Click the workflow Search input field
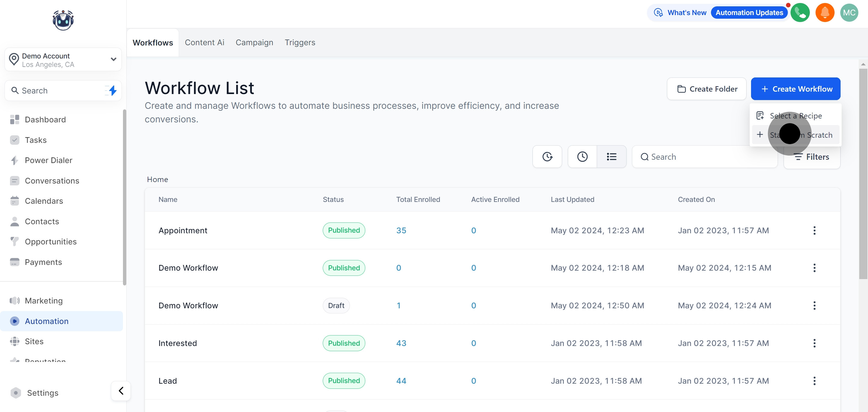The image size is (868, 412). pos(704,157)
